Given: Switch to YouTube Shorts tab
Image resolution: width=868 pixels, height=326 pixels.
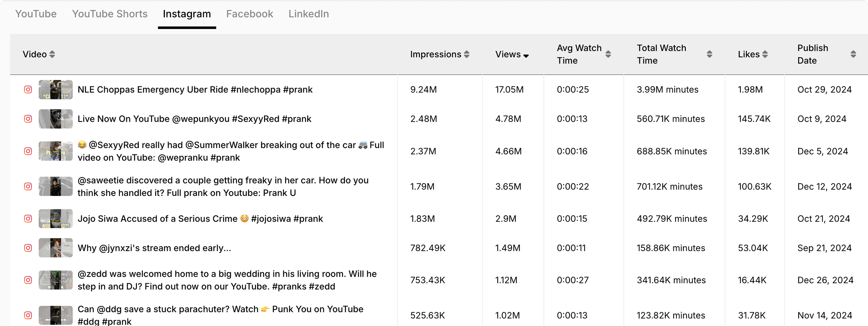Looking at the screenshot, I should click(x=109, y=14).
